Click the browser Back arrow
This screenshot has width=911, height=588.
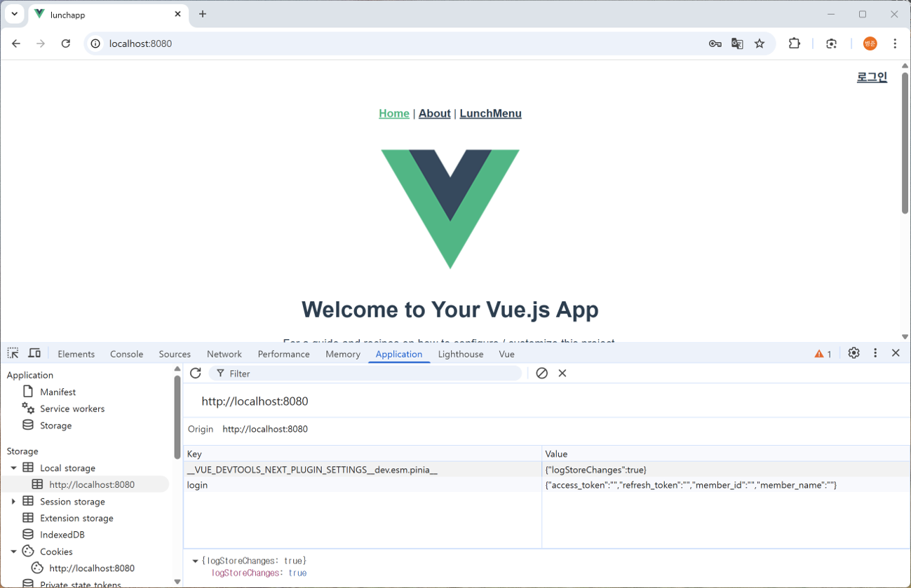click(x=16, y=43)
